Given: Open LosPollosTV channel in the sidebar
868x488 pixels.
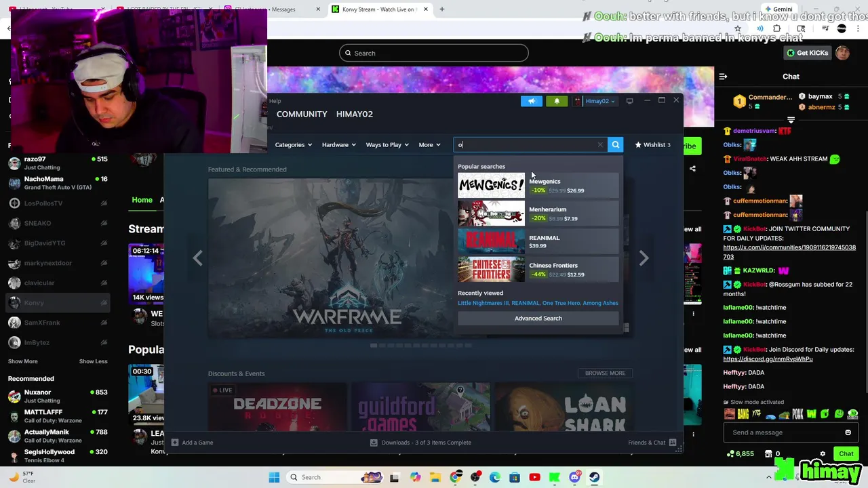Looking at the screenshot, I should (x=58, y=203).
